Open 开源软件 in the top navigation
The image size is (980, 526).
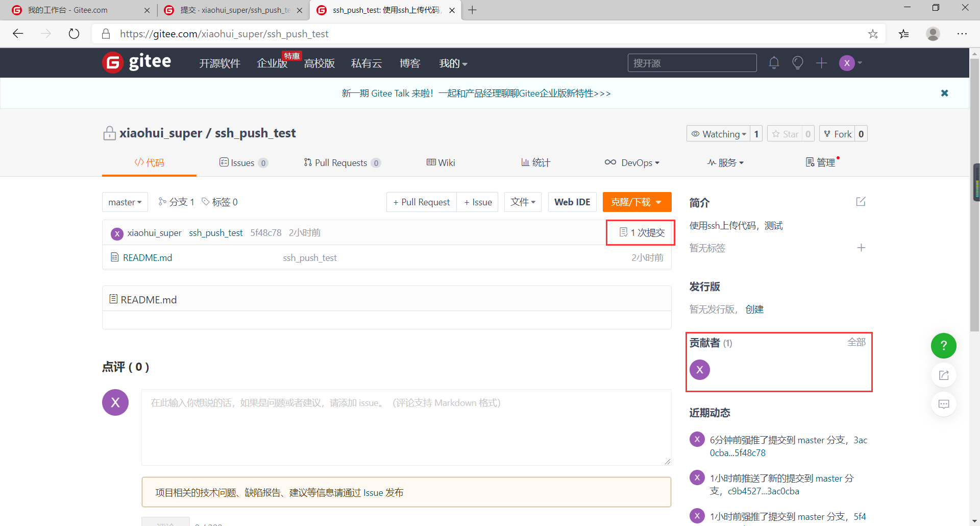[219, 63]
